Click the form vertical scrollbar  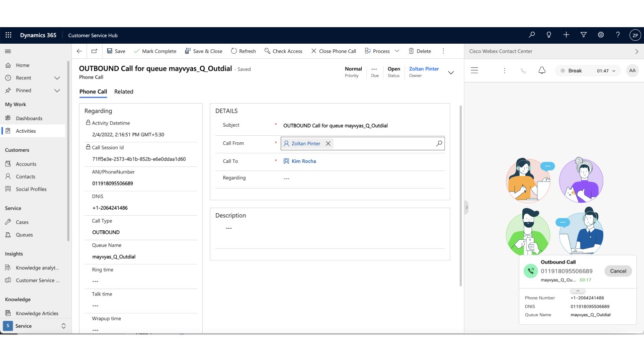[x=460, y=196]
